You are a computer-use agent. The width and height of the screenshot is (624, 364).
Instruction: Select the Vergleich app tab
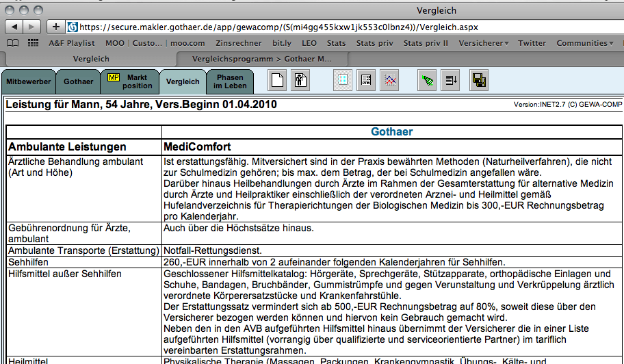(x=183, y=81)
